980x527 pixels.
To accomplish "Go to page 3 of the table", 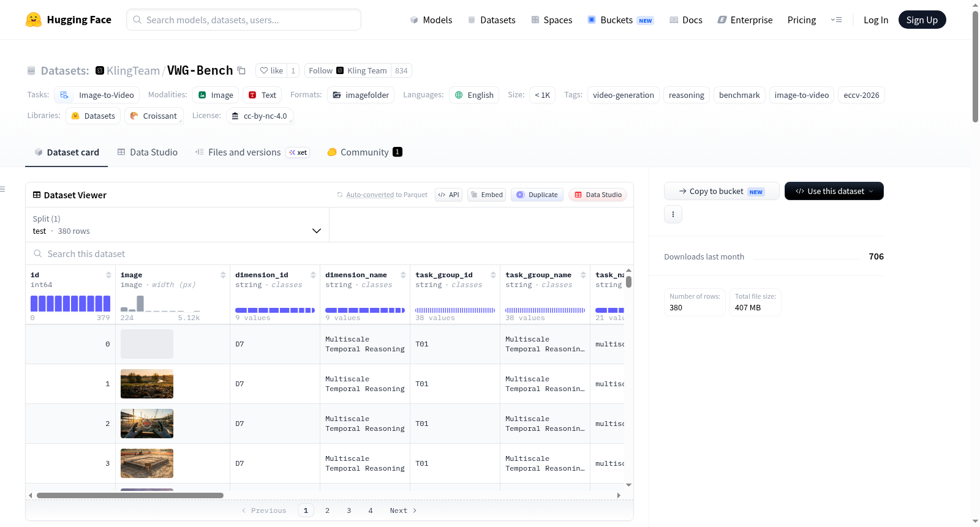I will point(349,510).
